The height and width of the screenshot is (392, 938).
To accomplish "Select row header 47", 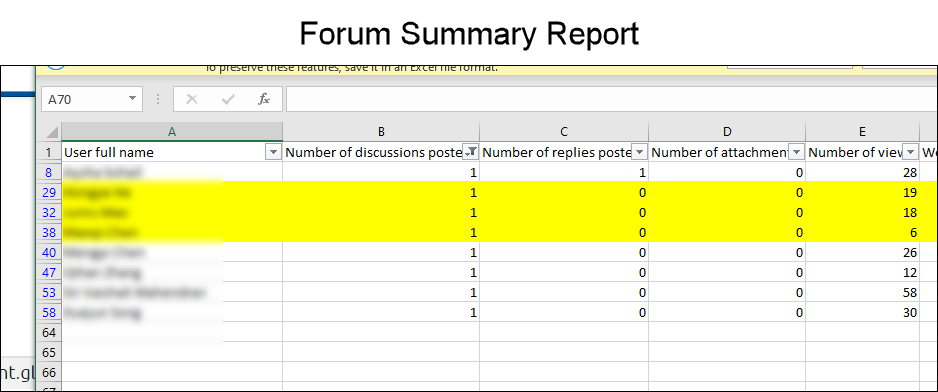I will (49, 272).
